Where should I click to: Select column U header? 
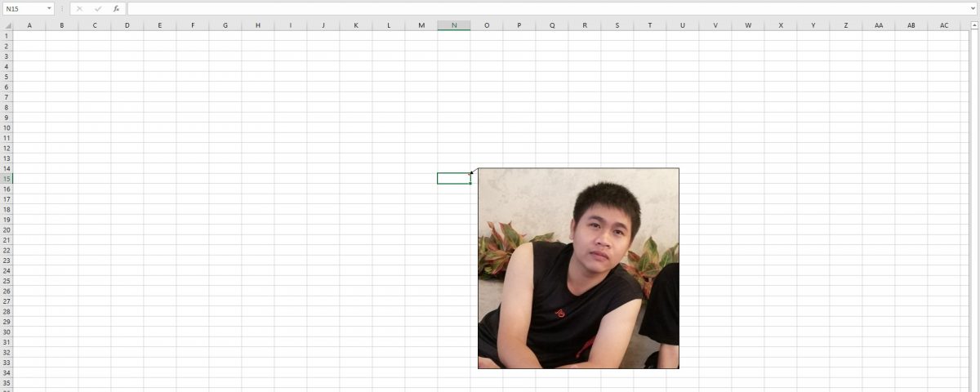coord(682,25)
